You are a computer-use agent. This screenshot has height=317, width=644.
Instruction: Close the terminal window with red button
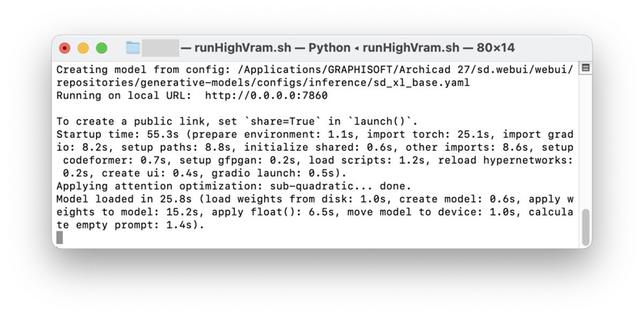tap(64, 48)
